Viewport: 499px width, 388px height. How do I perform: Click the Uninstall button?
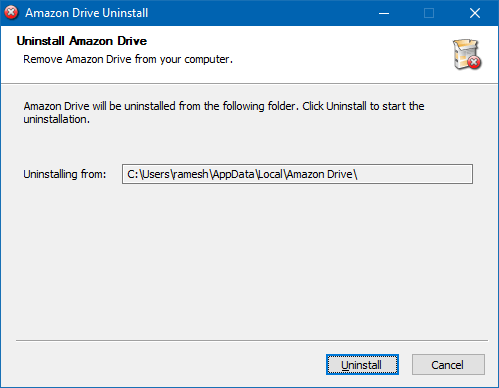point(362,364)
